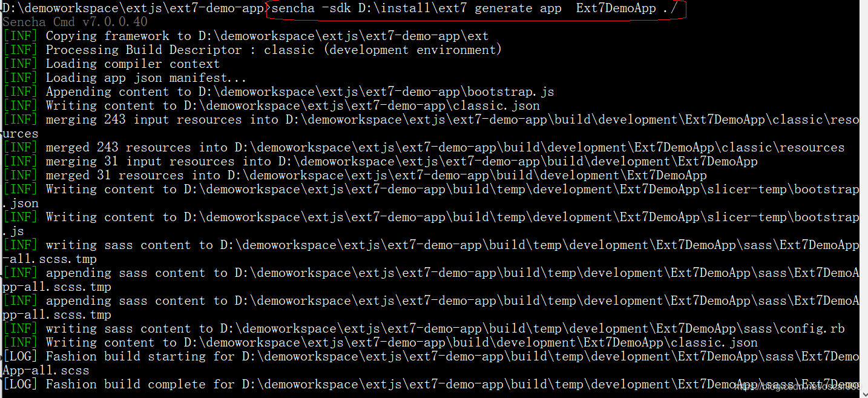This screenshot has width=868, height=398.
Task: Click the wrapped 'urces' continuation line
Action: point(21,133)
